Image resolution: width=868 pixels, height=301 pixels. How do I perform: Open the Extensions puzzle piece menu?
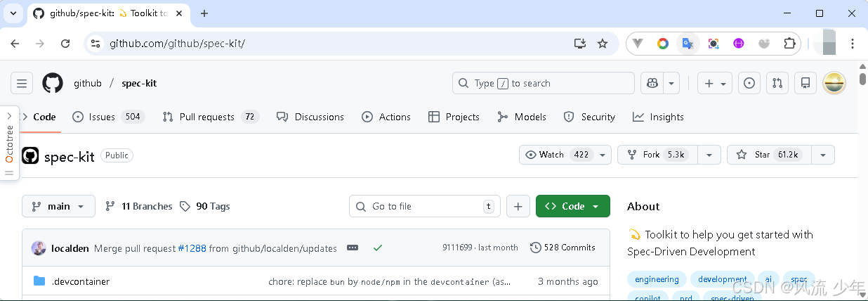pyautogui.click(x=789, y=44)
